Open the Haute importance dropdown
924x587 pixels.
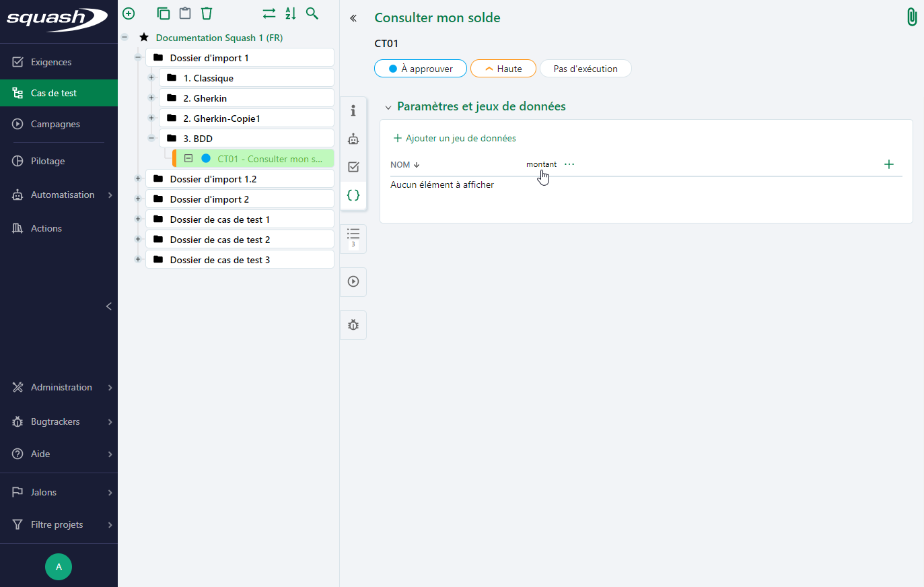(x=503, y=69)
